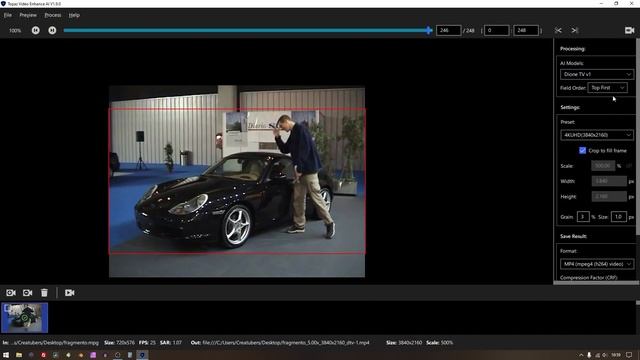Click the trim start frame field showing 0
The image size is (640, 360).
(496, 30)
